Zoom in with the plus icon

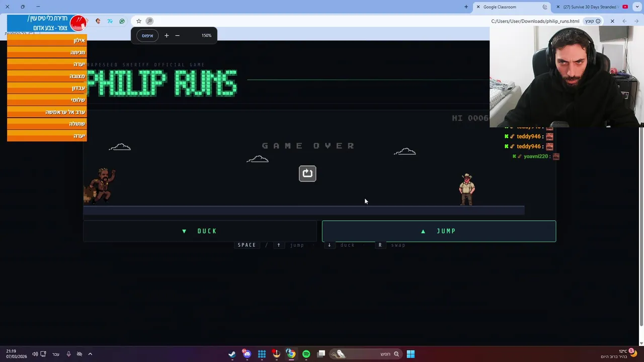point(167,36)
